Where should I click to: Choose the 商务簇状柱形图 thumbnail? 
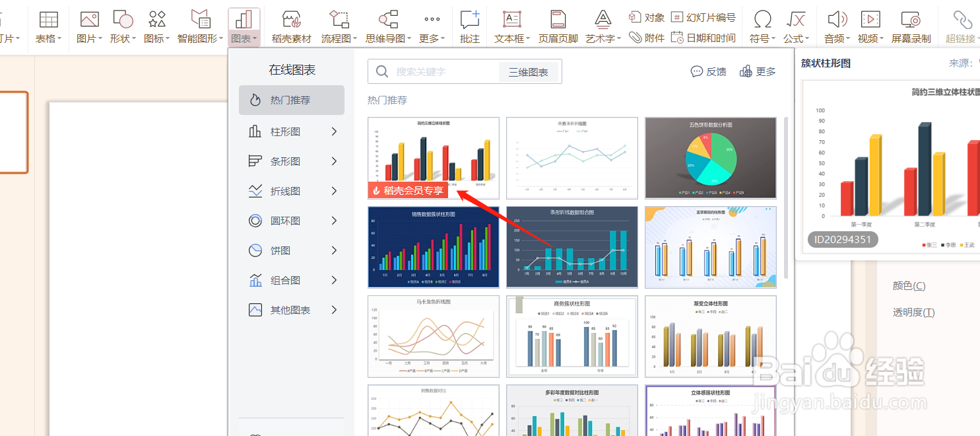click(572, 336)
